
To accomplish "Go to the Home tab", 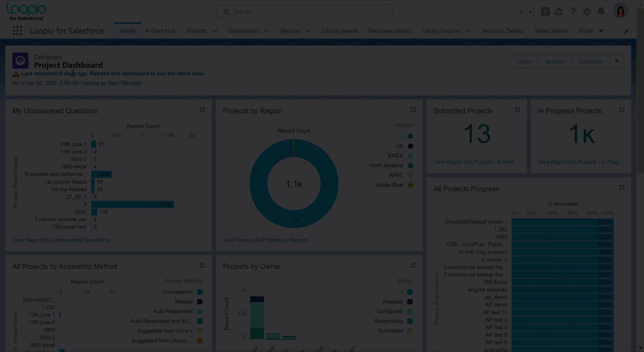I will [x=128, y=31].
